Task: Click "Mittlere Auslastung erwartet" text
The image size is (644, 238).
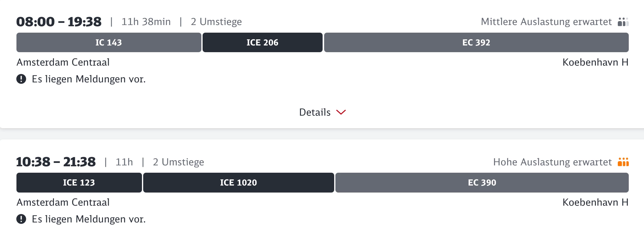Action: coord(546,22)
